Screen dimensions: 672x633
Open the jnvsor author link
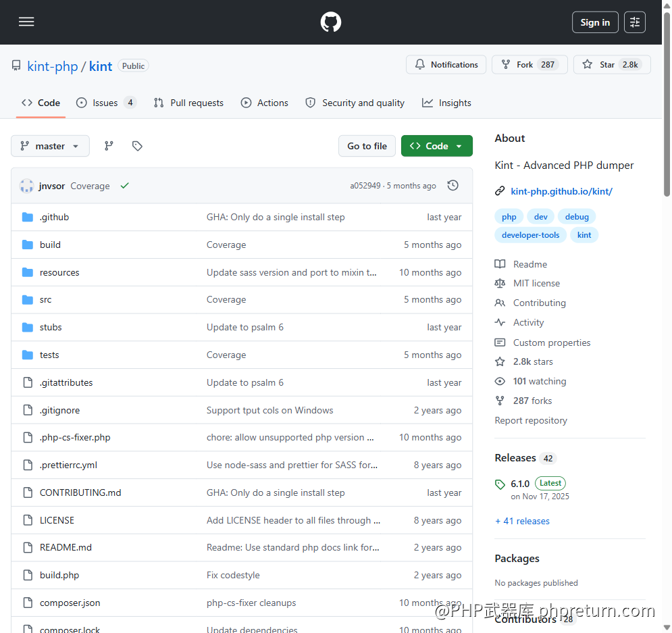[x=51, y=186]
